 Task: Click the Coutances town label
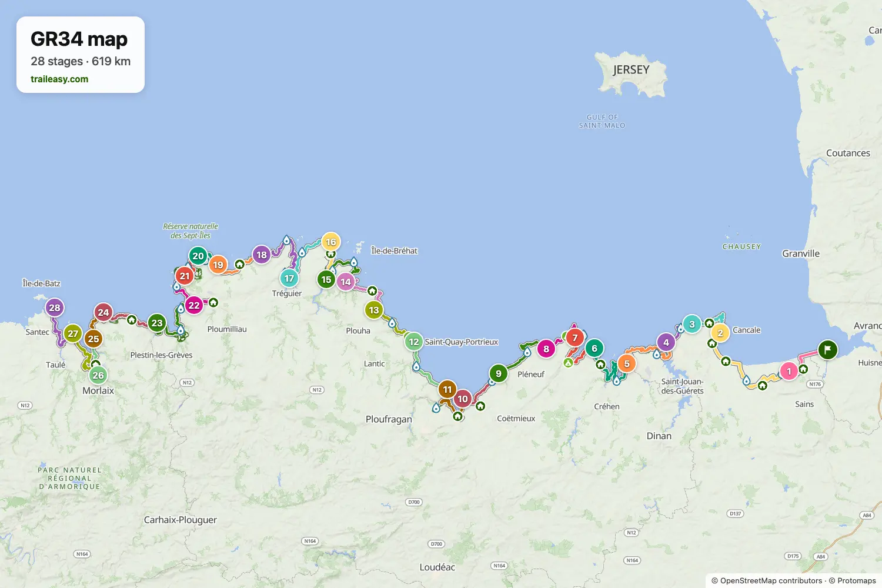point(848,153)
